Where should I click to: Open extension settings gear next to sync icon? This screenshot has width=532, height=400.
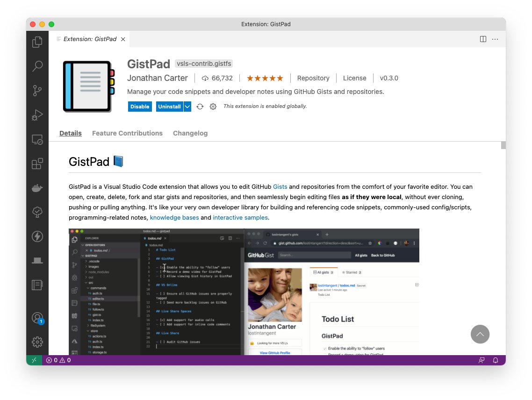coord(213,107)
